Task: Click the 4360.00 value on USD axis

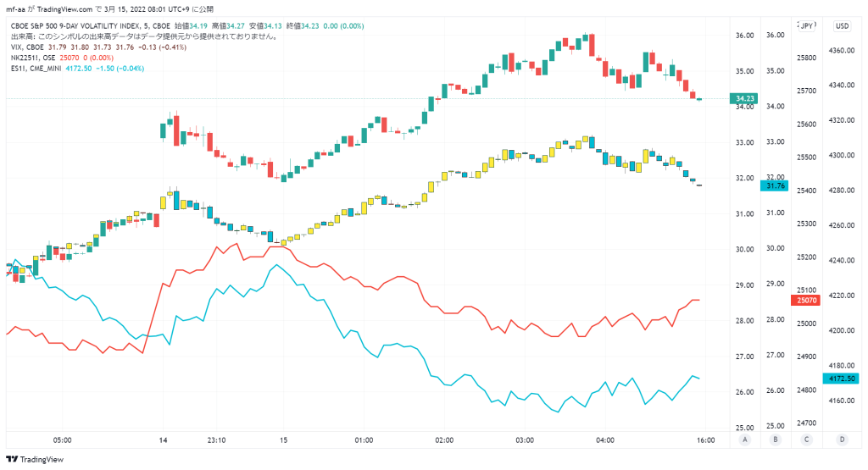Action: pyautogui.click(x=842, y=50)
